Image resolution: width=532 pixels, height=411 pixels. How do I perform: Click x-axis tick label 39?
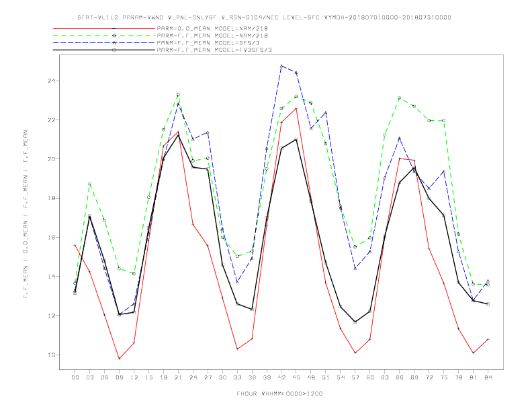267,377
